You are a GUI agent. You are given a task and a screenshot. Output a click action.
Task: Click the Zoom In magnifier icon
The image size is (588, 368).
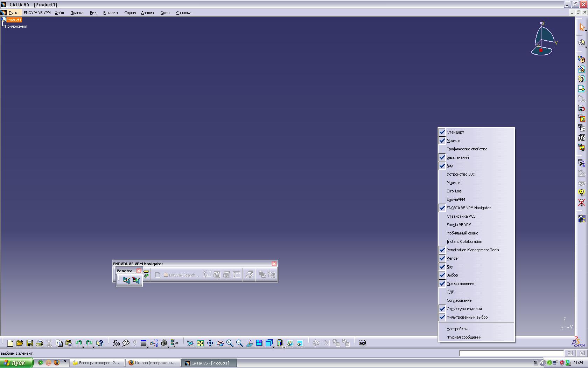pyautogui.click(x=230, y=343)
